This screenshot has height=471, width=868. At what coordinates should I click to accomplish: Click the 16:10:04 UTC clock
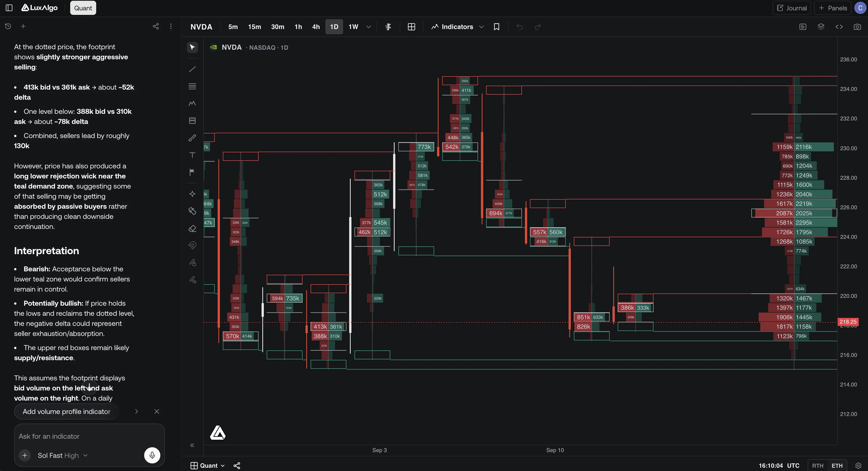pos(779,465)
